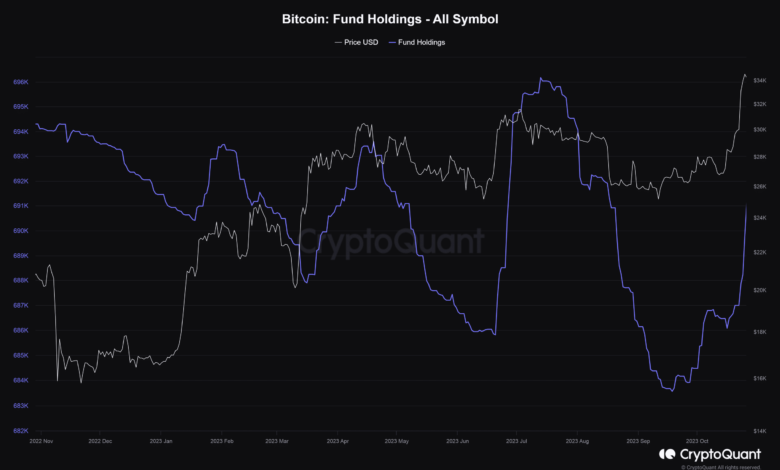
Task: Toggle the Fund Holdings legend series
Action: point(421,43)
